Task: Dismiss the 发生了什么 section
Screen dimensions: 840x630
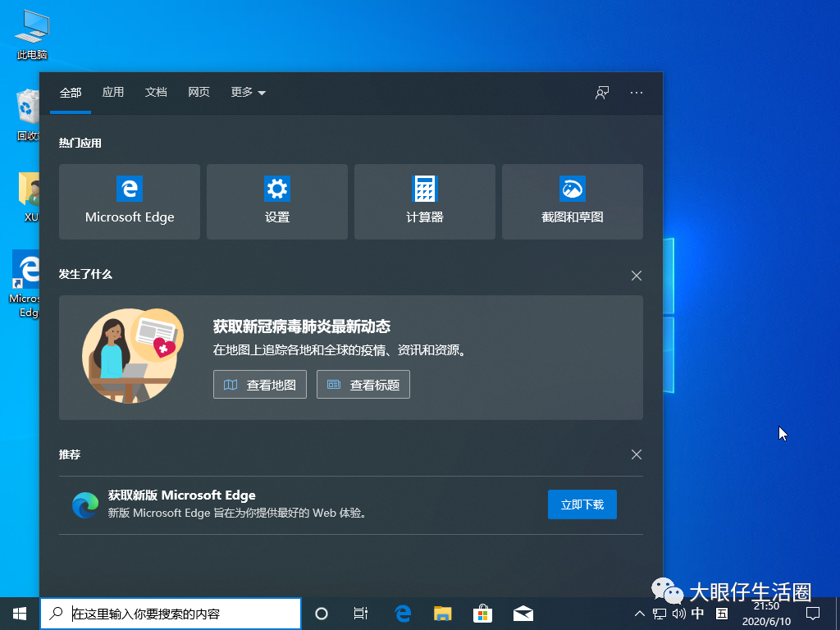Action: (637, 276)
